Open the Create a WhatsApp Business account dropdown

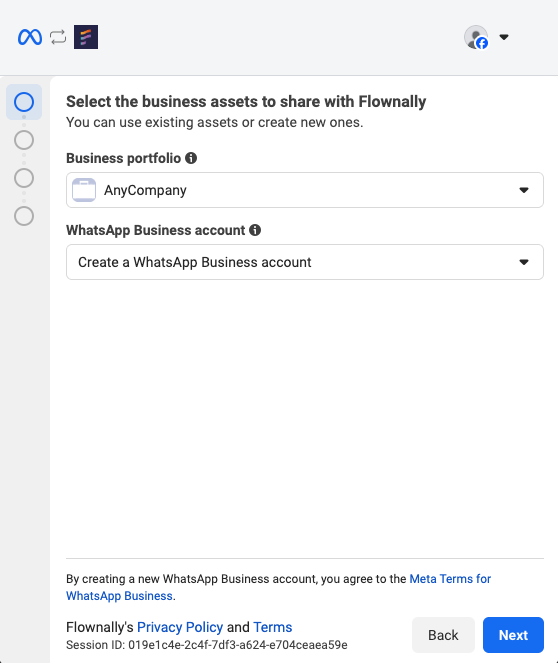305,262
